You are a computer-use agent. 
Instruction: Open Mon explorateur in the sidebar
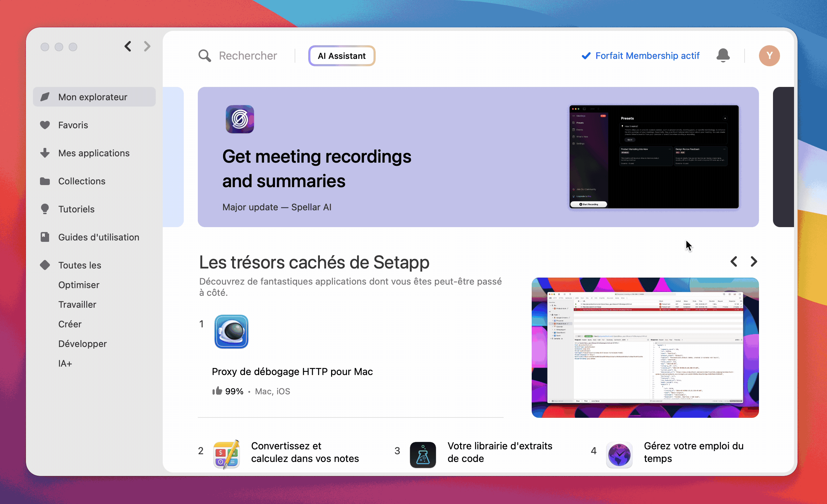[x=94, y=97]
